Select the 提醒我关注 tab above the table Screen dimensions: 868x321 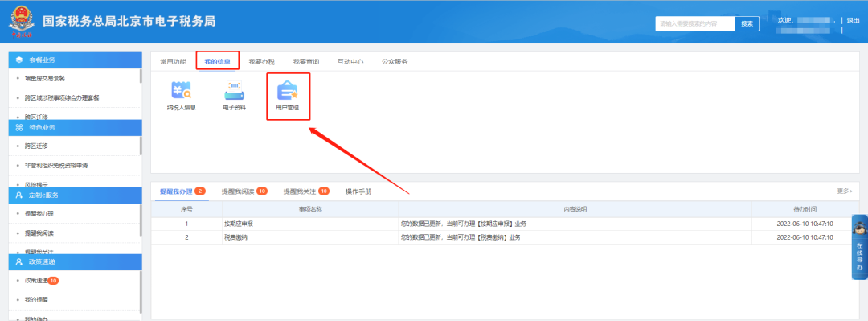tap(306, 191)
